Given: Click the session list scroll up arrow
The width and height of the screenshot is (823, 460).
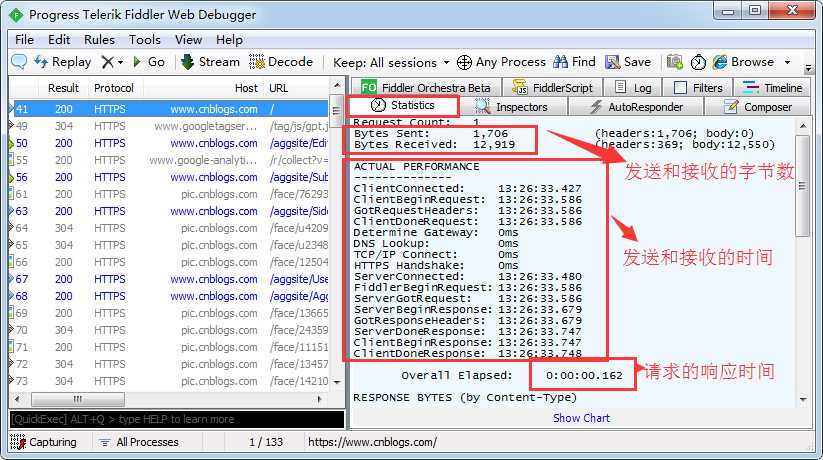Looking at the screenshot, I should [337, 85].
